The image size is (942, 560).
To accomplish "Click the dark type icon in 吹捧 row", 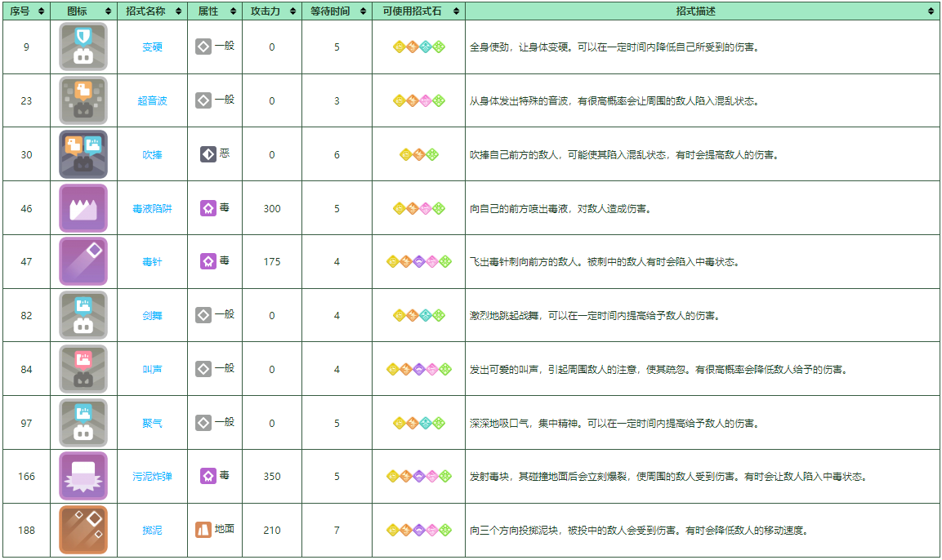I will coord(208,154).
